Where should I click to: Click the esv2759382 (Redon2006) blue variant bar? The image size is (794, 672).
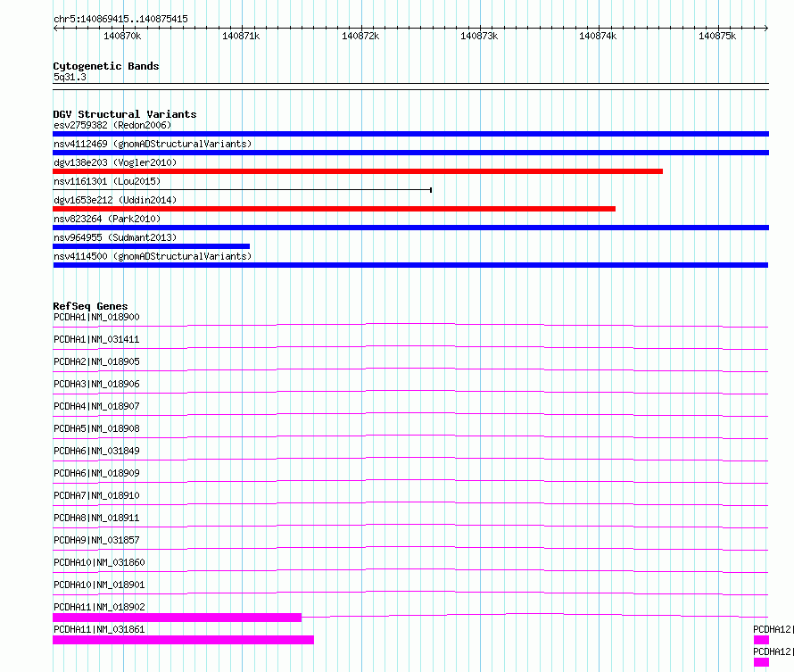coord(410,134)
